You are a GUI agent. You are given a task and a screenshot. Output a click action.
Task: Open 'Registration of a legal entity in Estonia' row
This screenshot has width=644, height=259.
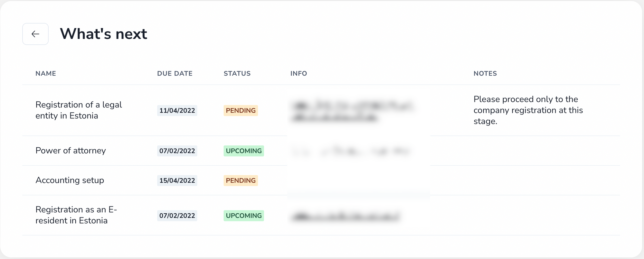tap(79, 110)
